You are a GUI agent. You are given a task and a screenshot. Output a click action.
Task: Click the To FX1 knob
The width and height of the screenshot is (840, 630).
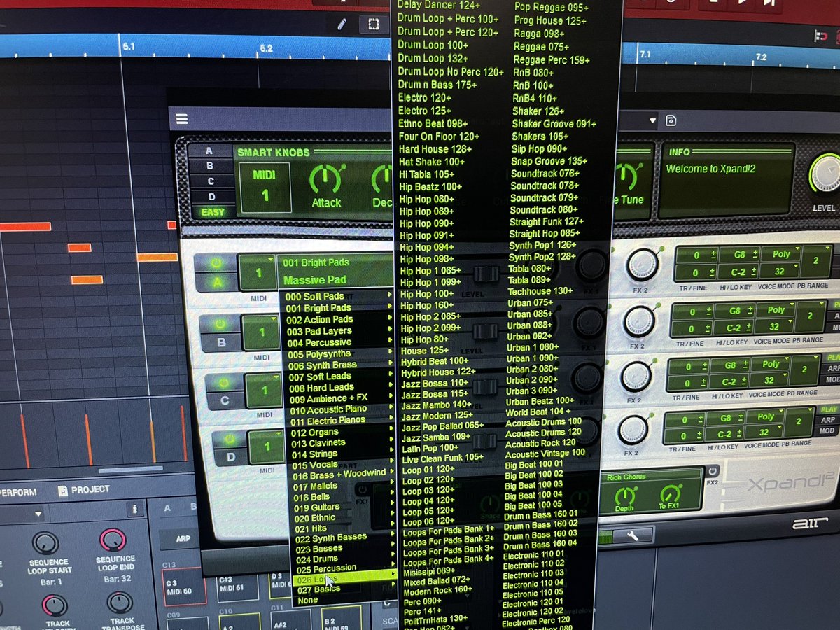coord(671,494)
